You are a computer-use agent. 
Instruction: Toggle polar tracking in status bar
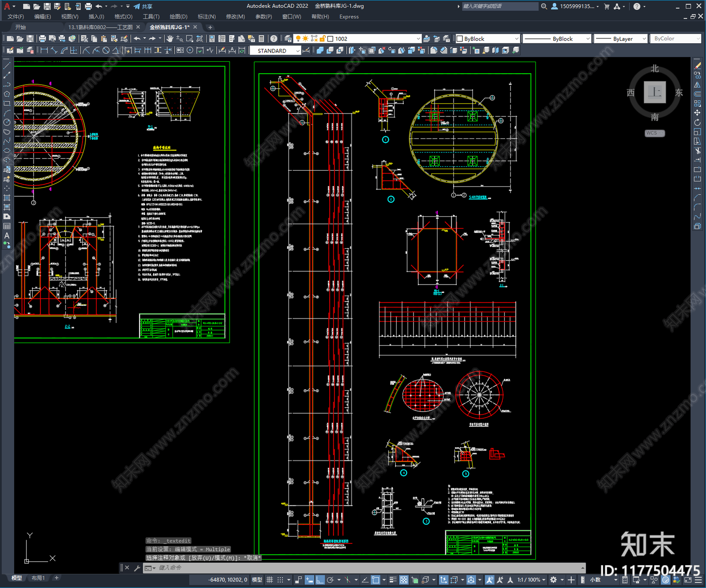(330, 580)
